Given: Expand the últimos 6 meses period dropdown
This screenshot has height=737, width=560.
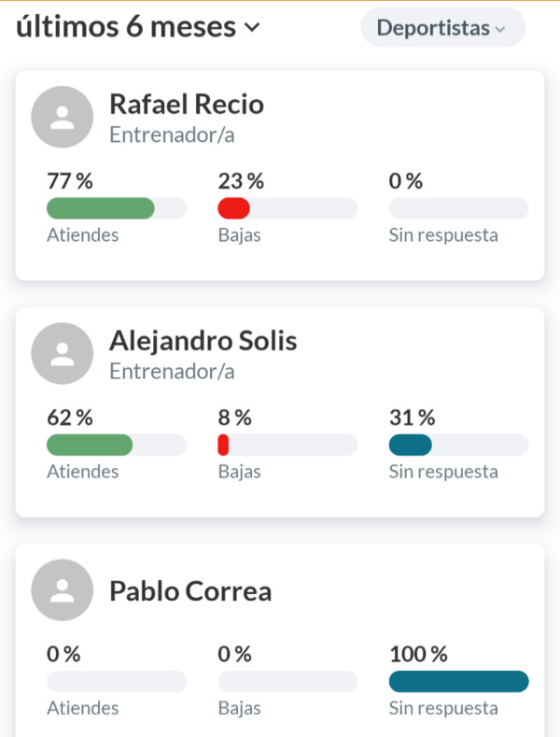Looking at the screenshot, I should [137, 27].
